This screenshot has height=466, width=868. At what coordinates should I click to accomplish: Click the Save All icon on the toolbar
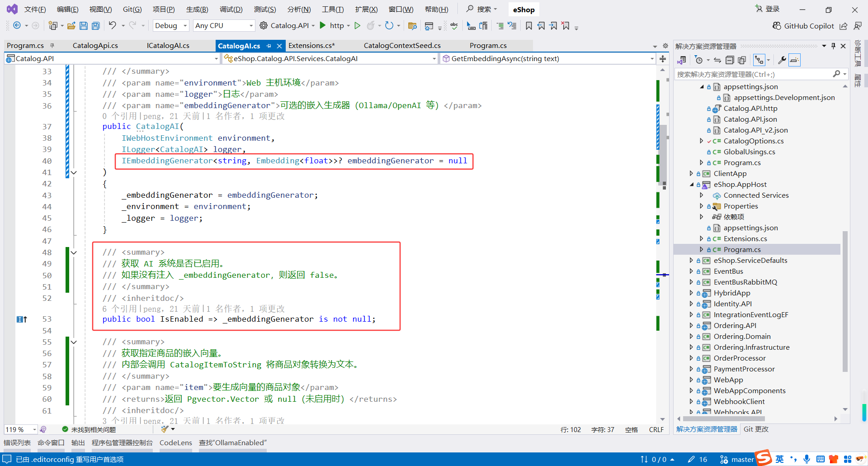tap(95, 25)
